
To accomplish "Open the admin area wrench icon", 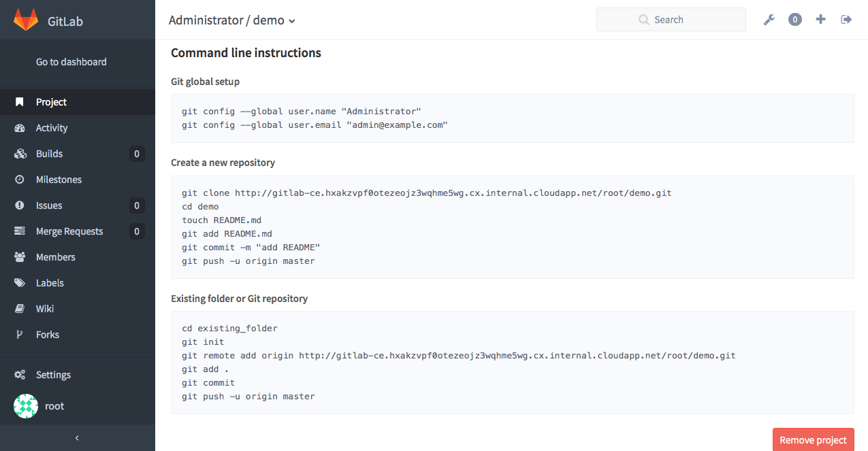I will (769, 19).
